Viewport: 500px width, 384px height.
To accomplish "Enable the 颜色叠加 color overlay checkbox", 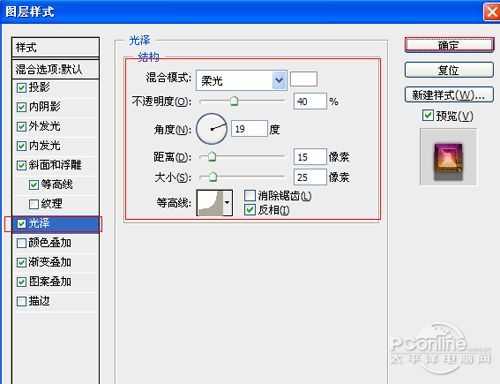I will coord(21,243).
